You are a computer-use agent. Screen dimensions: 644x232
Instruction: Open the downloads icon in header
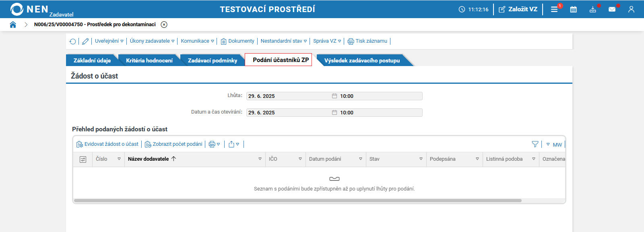[593, 9]
